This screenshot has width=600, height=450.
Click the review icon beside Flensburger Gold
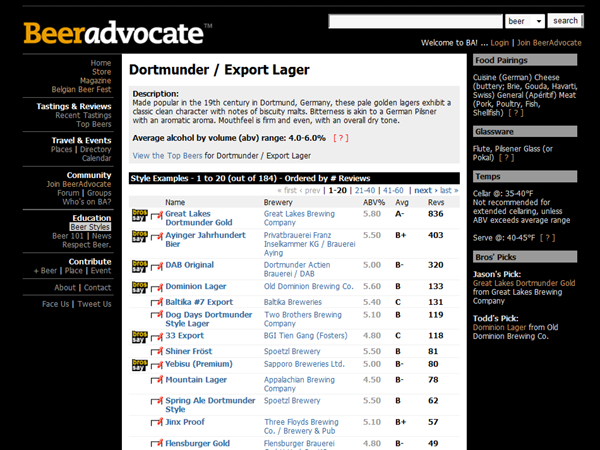click(157, 443)
